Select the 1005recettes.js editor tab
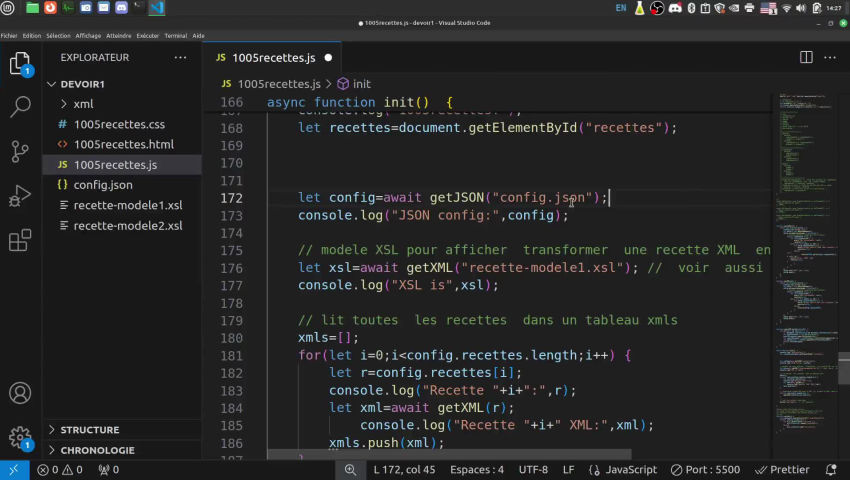The image size is (850, 480). (x=272, y=58)
